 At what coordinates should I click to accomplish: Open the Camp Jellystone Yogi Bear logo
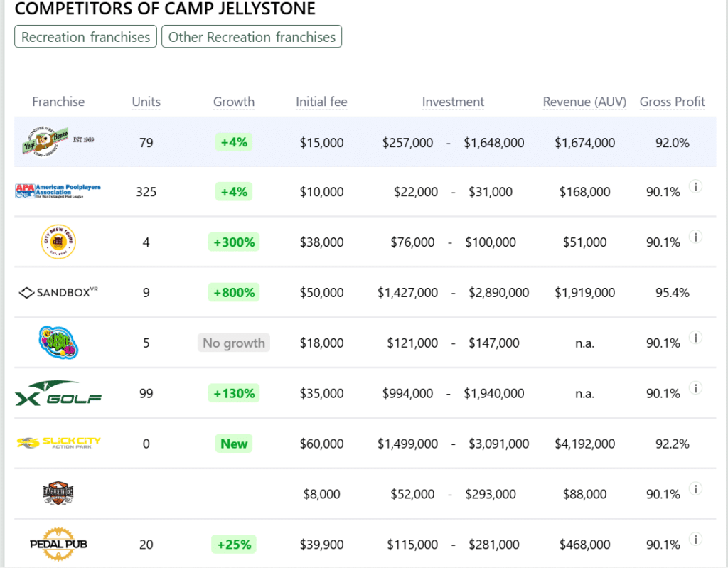coord(58,141)
